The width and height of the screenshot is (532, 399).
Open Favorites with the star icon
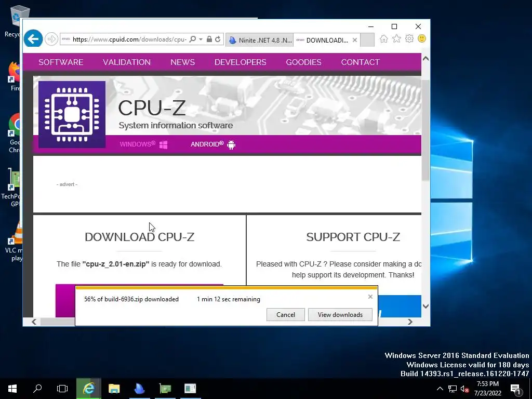click(x=396, y=38)
